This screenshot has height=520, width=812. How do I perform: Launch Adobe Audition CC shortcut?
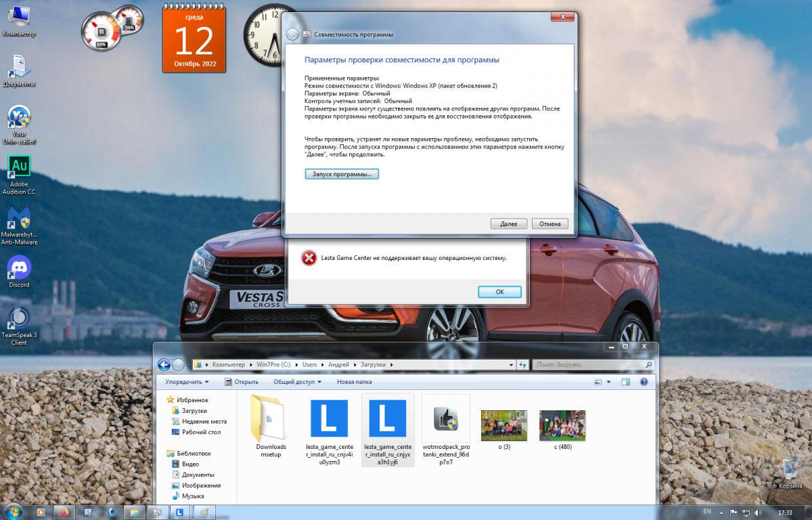(x=19, y=175)
